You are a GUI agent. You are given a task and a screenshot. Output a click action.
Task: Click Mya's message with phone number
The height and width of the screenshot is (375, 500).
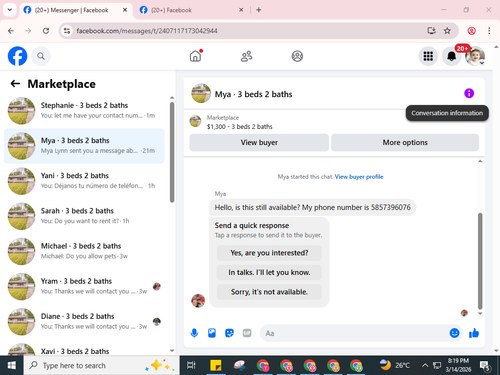312,208
